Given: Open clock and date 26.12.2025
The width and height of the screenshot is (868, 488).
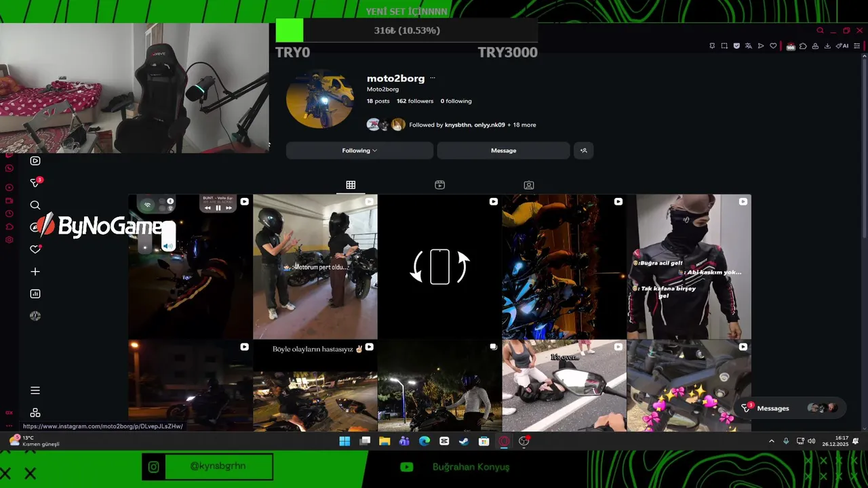Looking at the screenshot, I should [835, 441].
